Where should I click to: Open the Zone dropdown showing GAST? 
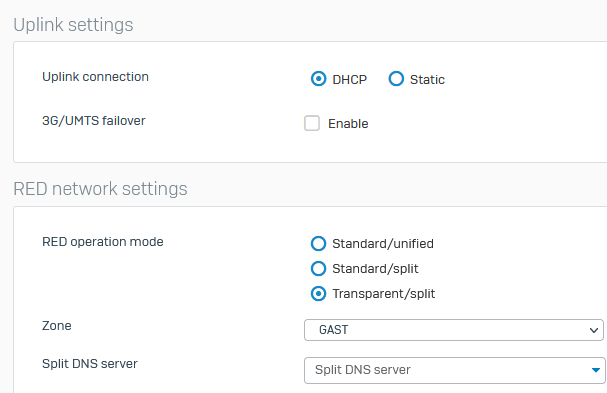[x=454, y=330]
